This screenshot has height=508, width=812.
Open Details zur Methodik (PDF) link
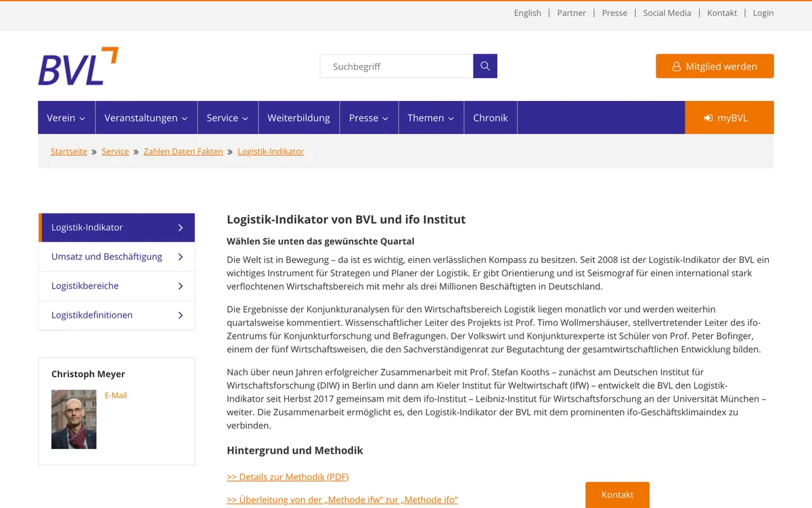288,477
